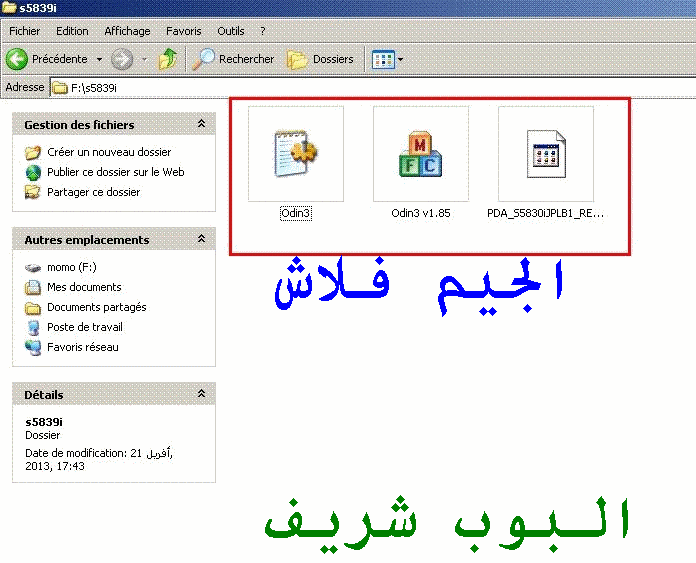Click the Dossiers toolbar label
696x563 pixels.
point(333,59)
